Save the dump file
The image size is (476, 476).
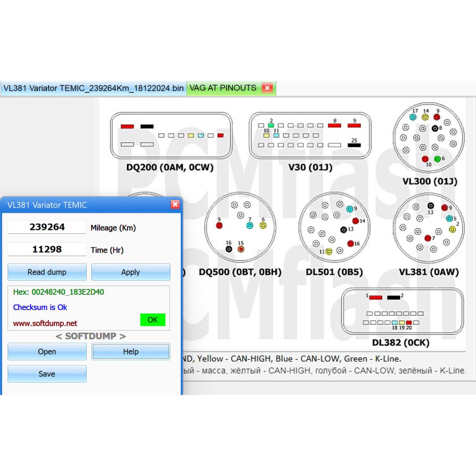pos(47,374)
